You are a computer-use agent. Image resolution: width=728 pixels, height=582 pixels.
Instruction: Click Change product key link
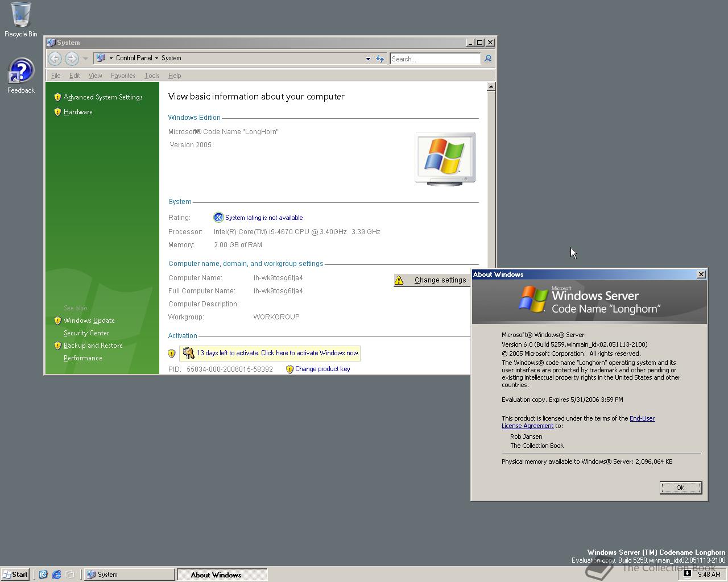[x=322, y=369]
